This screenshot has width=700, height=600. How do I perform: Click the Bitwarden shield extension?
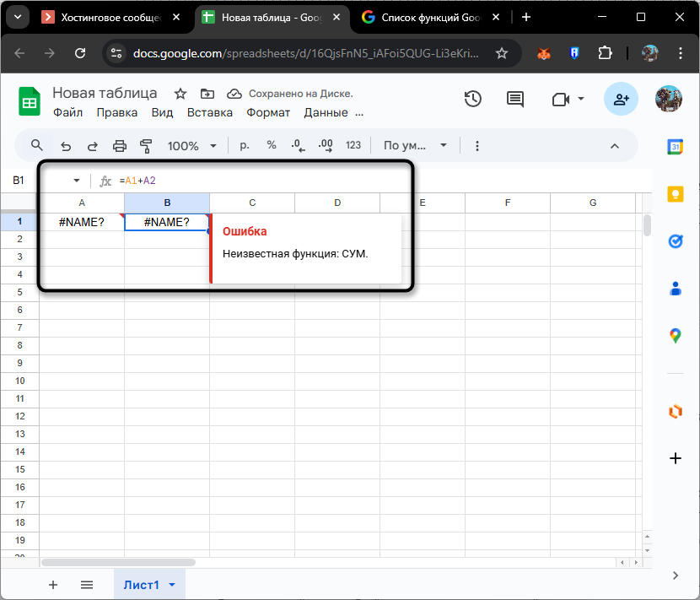574,54
